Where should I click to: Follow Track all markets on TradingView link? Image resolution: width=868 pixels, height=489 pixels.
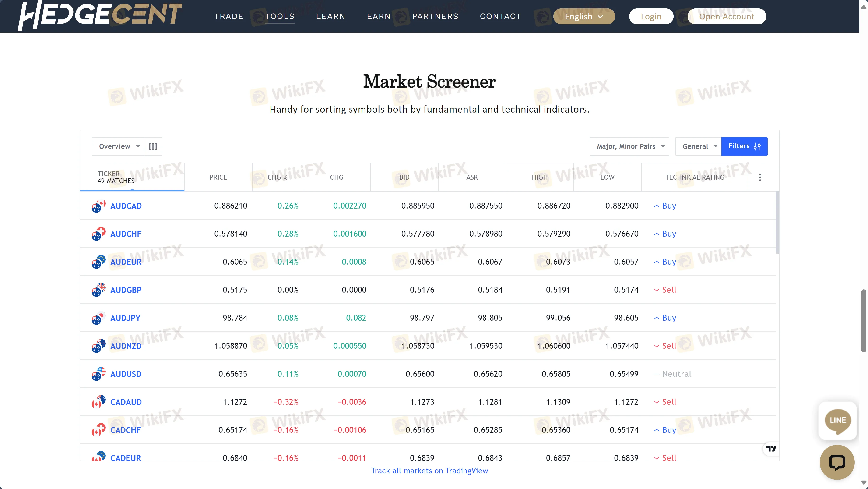click(429, 471)
